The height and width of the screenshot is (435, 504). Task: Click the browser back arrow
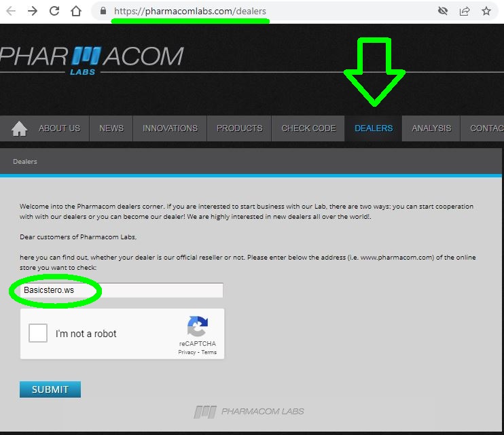coord(11,11)
